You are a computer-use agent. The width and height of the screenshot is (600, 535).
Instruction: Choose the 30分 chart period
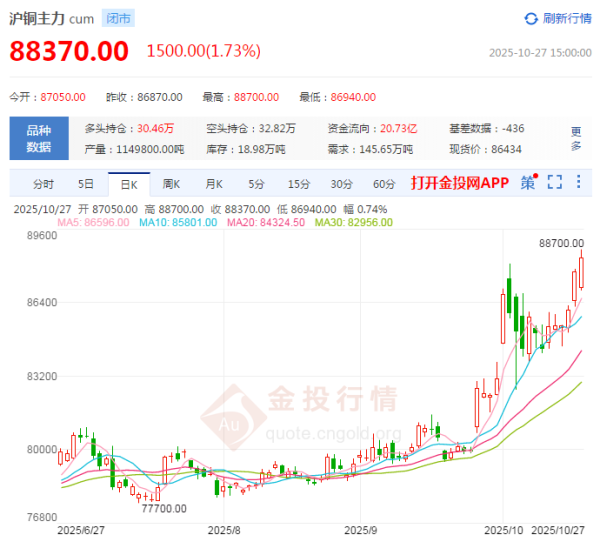(x=342, y=184)
